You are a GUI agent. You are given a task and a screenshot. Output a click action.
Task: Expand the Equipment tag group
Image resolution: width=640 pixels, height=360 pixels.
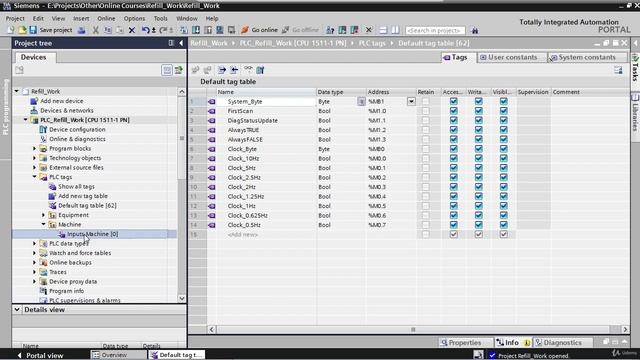click(x=44, y=215)
